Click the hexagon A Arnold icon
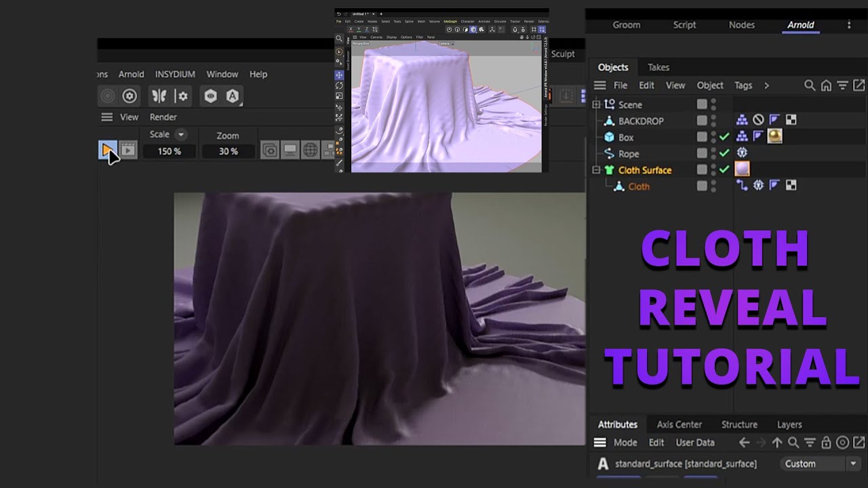 [x=233, y=96]
